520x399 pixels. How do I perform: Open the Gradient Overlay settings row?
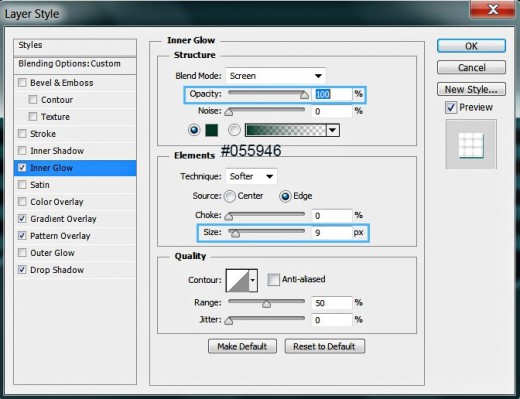click(75, 219)
